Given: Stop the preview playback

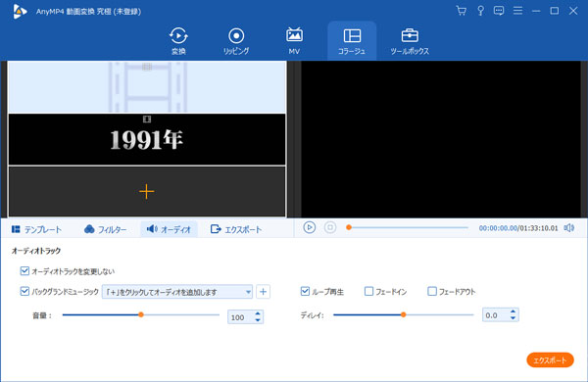Looking at the screenshot, I should click(330, 227).
